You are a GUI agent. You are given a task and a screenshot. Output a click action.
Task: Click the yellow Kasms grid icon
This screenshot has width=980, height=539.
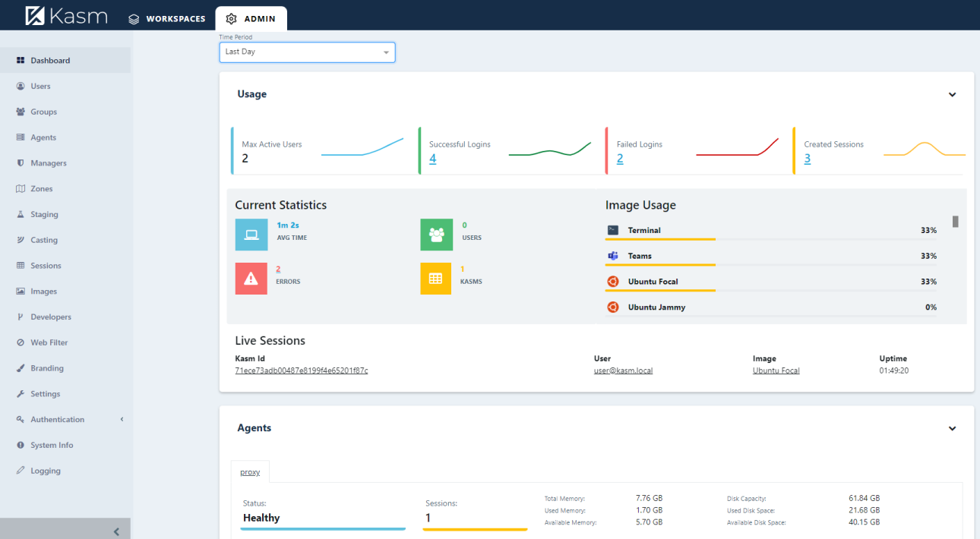(x=435, y=279)
